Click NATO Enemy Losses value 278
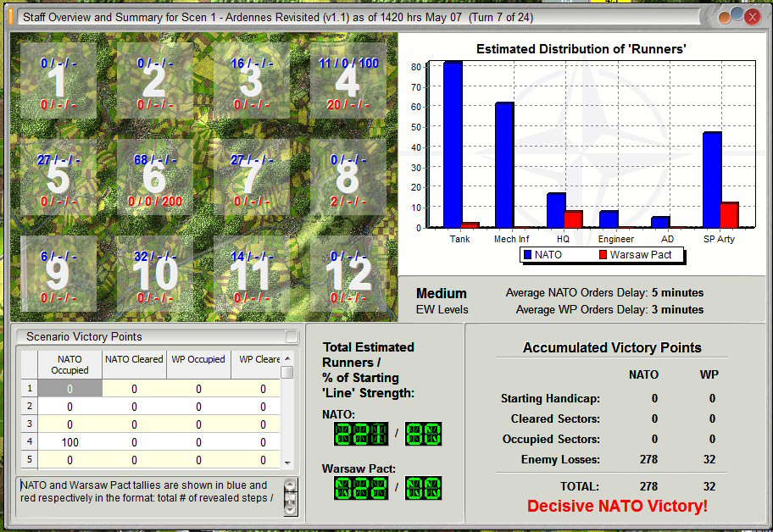 pyautogui.click(x=648, y=459)
